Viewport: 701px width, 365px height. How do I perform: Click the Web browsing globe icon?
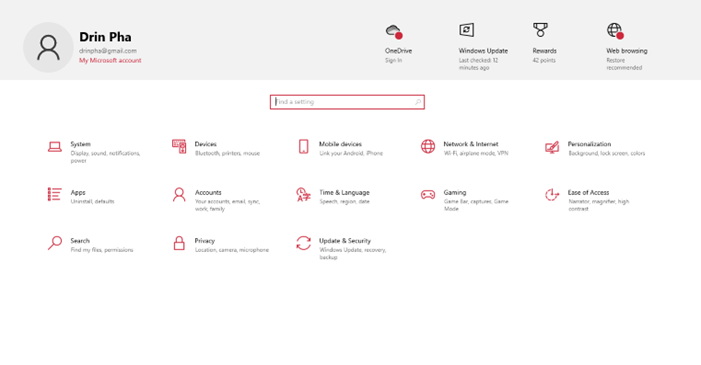pos(615,31)
